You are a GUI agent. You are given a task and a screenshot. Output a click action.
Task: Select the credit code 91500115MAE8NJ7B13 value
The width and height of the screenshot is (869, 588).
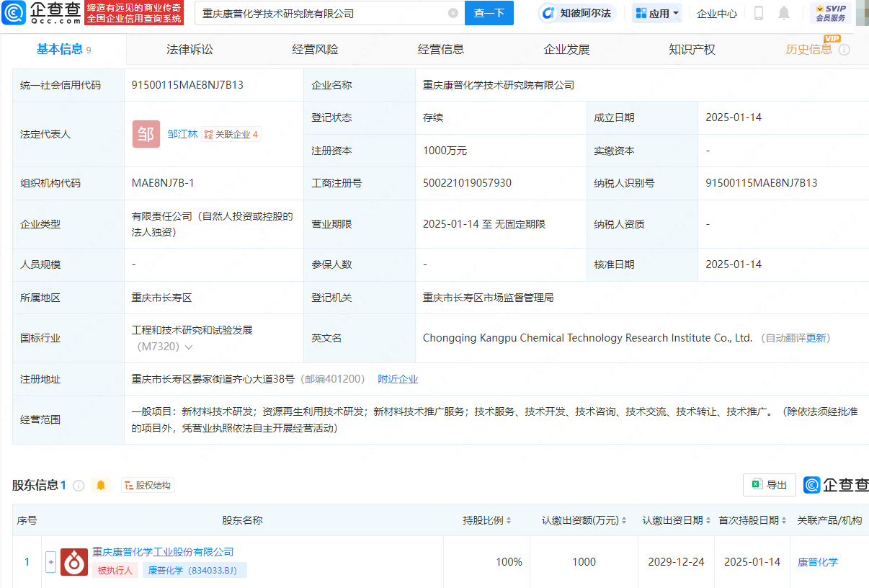point(187,85)
